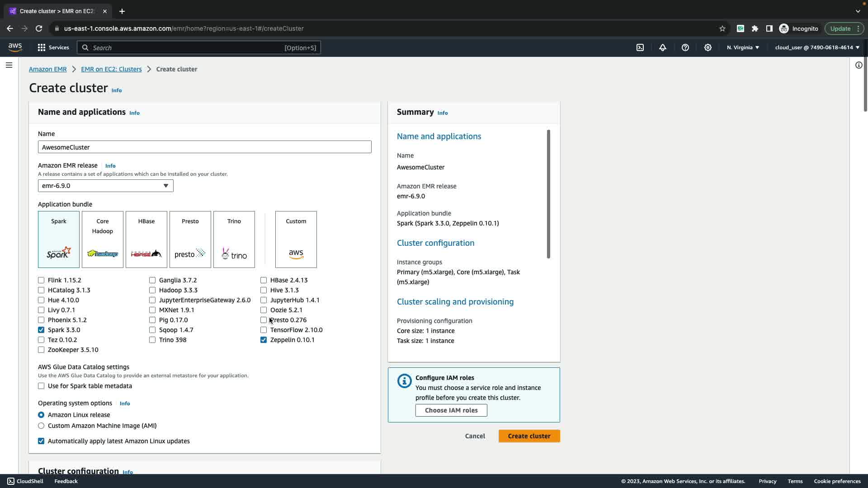
Task: Open console settings gear icon
Action: coord(708,47)
